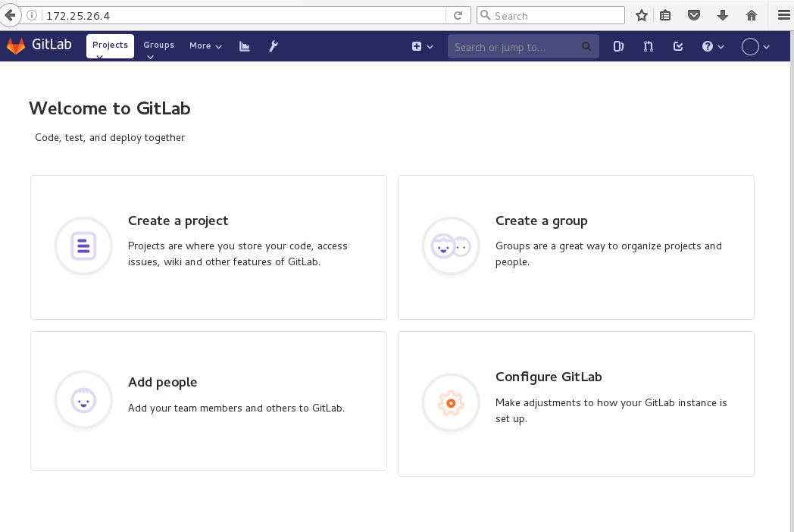This screenshot has height=532, width=794.
Task: Show site information icon in address bar
Action: 31,15
